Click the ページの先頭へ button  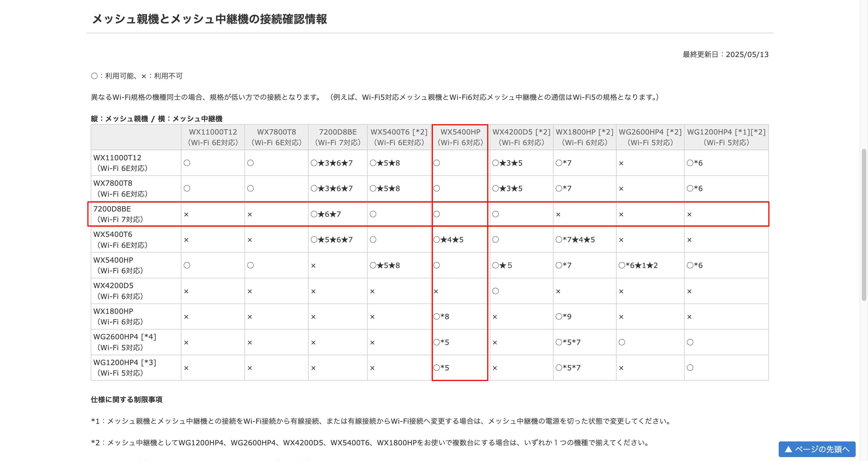[x=817, y=449]
